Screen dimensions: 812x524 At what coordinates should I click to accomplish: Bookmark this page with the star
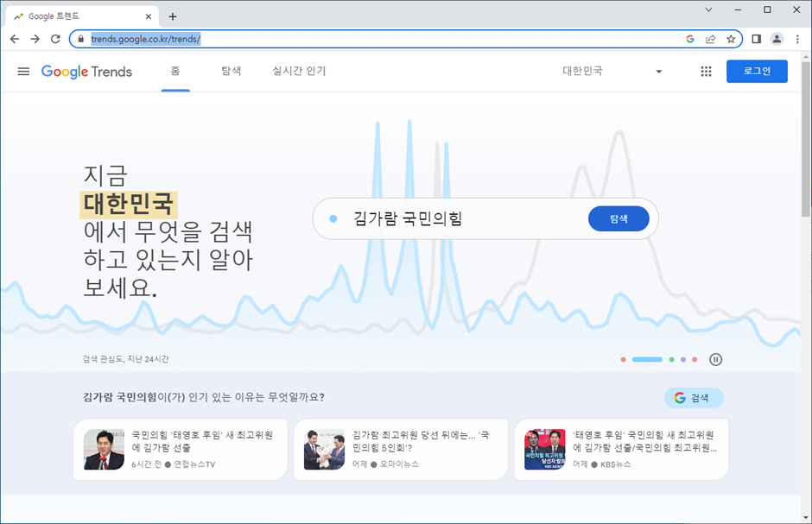tap(731, 39)
